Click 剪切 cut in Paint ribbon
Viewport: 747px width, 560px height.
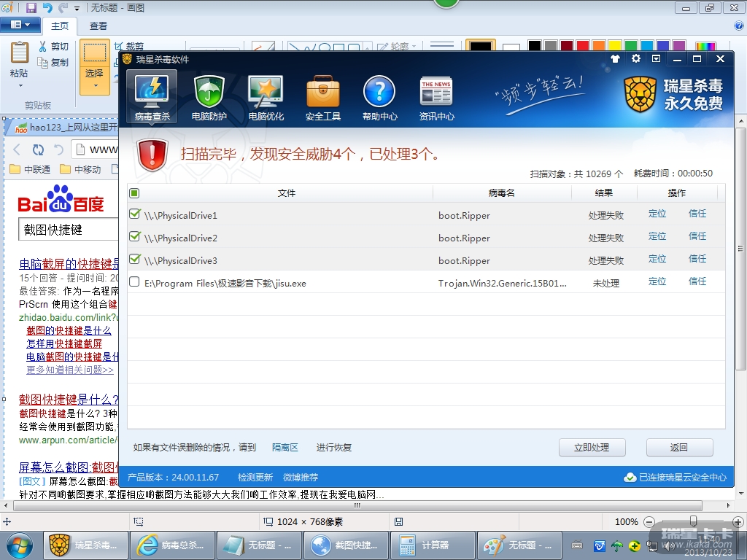tap(53, 46)
